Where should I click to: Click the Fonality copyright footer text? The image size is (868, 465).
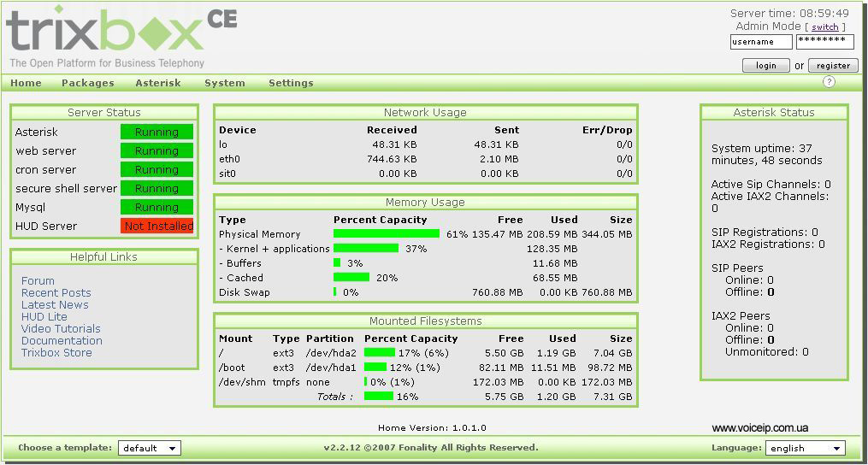click(x=431, y=447)
